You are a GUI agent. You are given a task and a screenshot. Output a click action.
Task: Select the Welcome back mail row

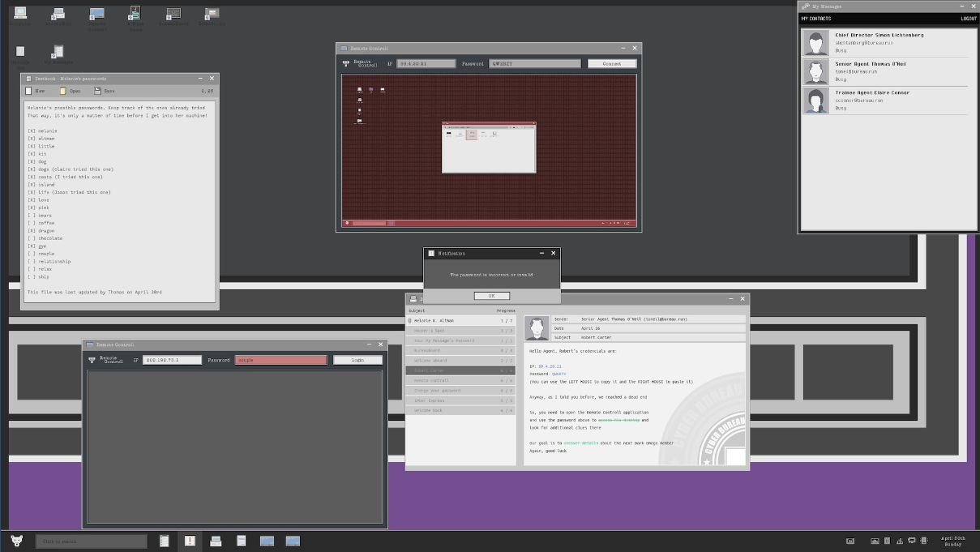pos(460,410)
